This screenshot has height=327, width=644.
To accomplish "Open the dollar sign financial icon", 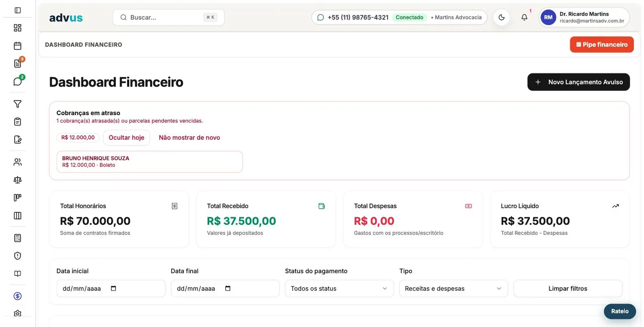I will [x=17, y=296].
